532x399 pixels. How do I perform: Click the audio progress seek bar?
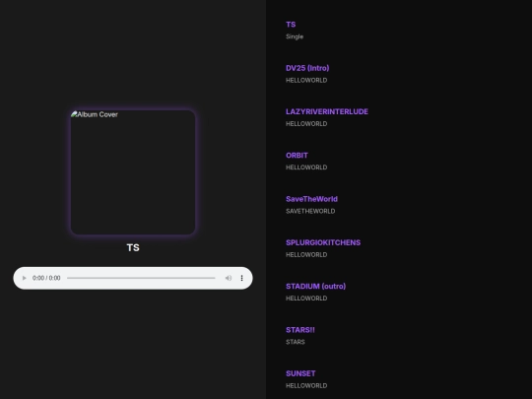(141, 278)
